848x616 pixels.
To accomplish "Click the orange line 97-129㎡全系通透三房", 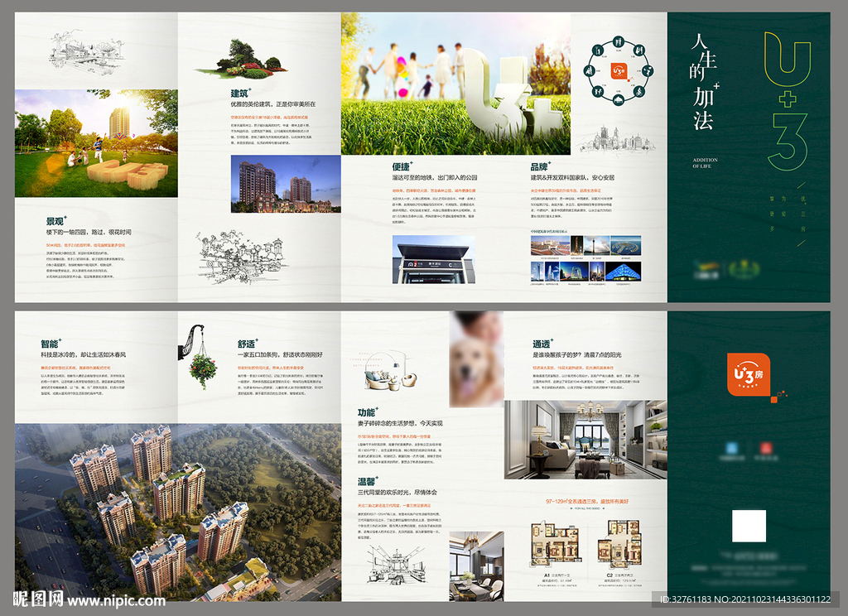I will pyautogui.click(x=587, y=502).
